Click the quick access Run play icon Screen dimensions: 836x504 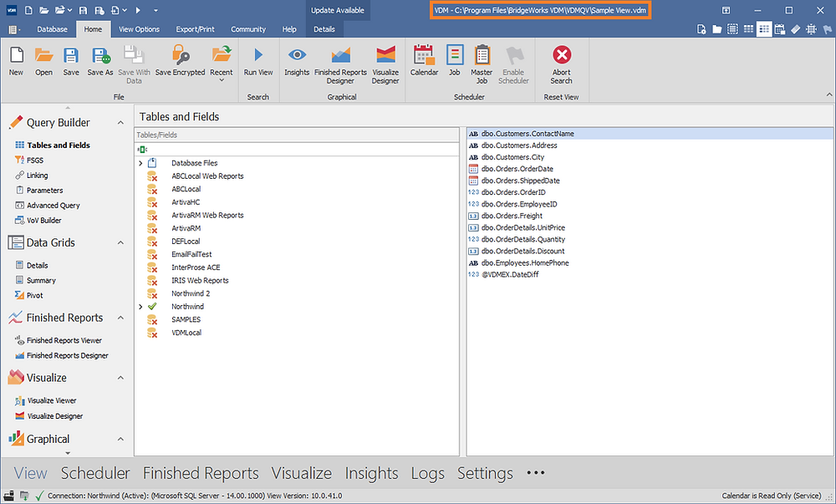tap(138, 10)
